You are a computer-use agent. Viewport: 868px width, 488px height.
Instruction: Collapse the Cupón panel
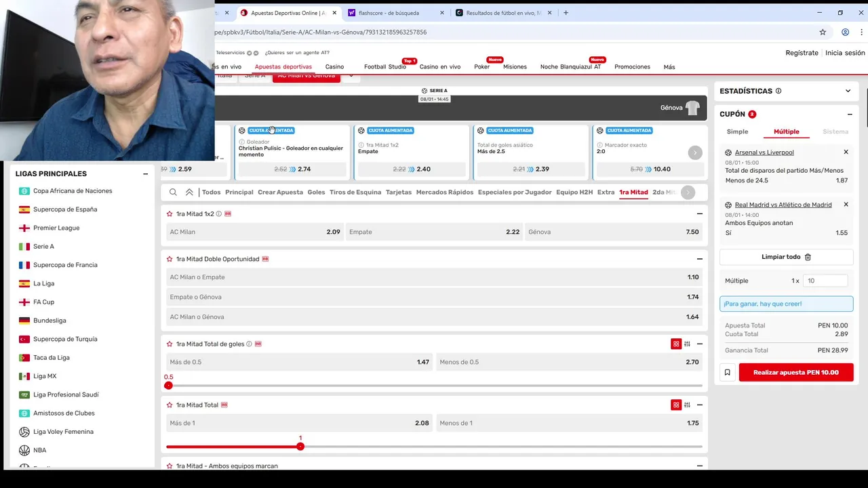point(850,115)
